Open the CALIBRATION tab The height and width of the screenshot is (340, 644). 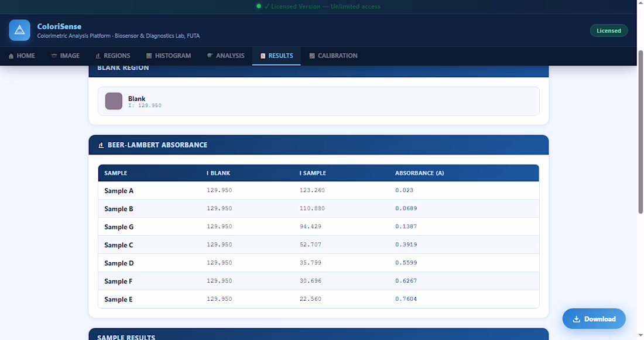333,56
